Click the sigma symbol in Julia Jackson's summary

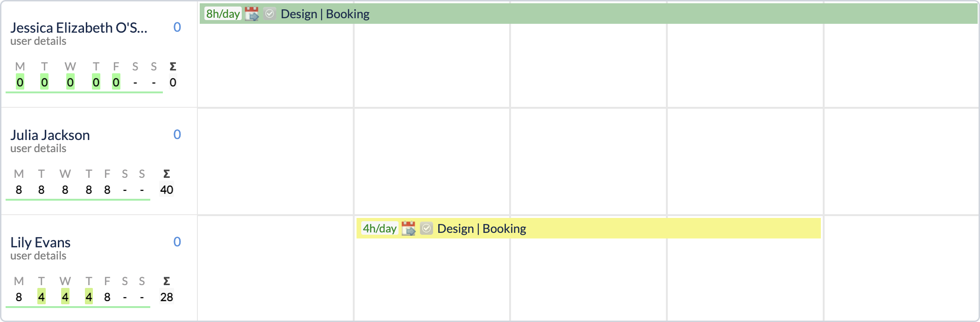[167, 174]
